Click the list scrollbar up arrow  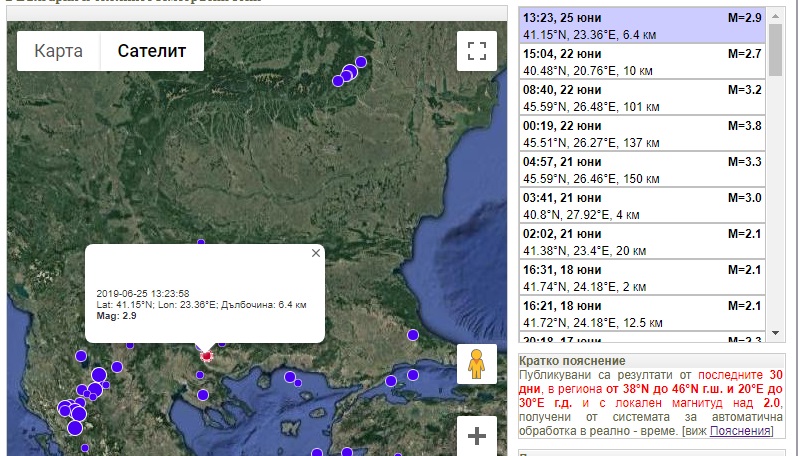coord(776,16)
